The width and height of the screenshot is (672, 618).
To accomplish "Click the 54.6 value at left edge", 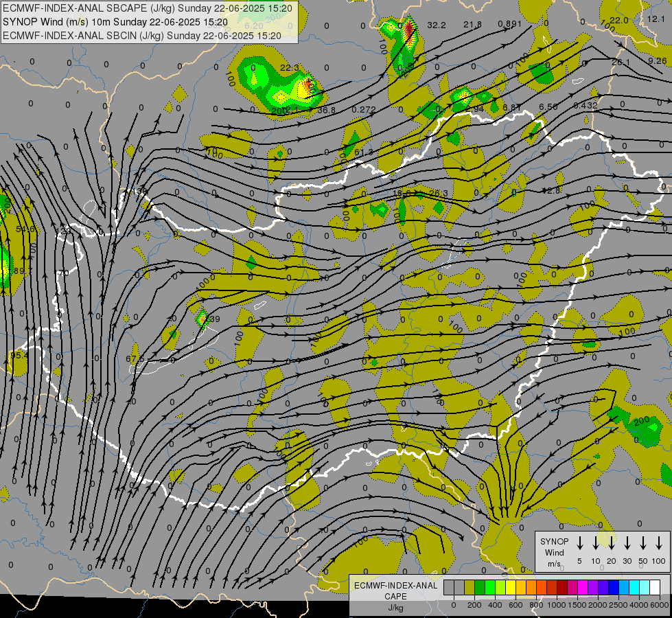I will click(25, 229).
